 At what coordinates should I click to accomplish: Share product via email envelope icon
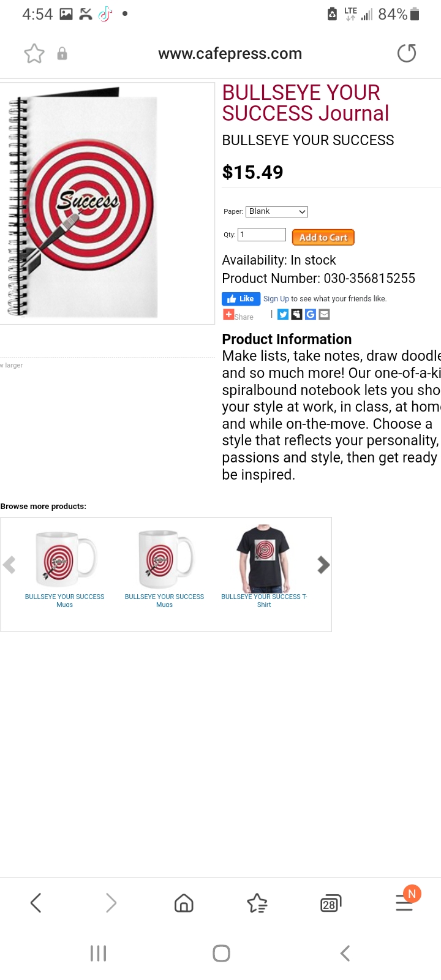click(325, 314)
